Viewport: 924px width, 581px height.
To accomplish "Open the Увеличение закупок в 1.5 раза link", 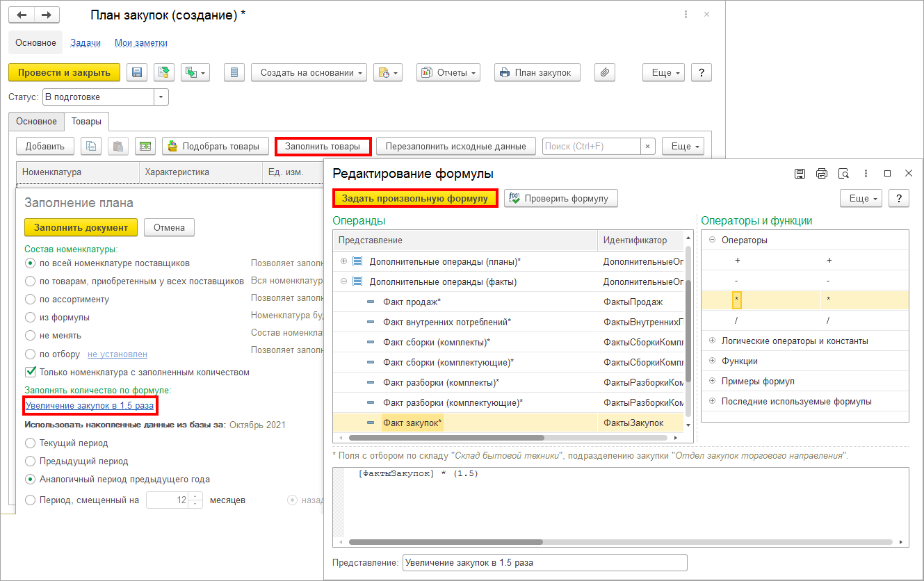I will [89, 404].
